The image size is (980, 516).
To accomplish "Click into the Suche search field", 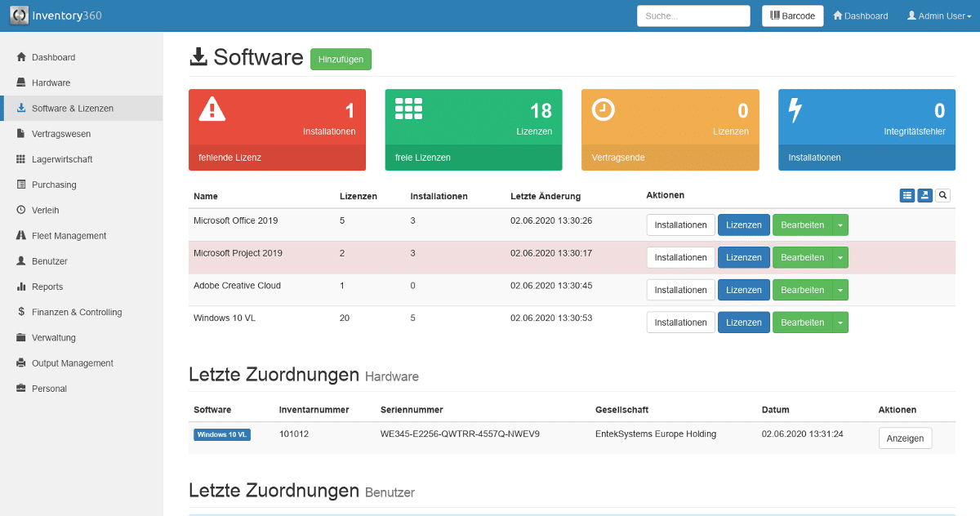I will [x=693, y=16].
